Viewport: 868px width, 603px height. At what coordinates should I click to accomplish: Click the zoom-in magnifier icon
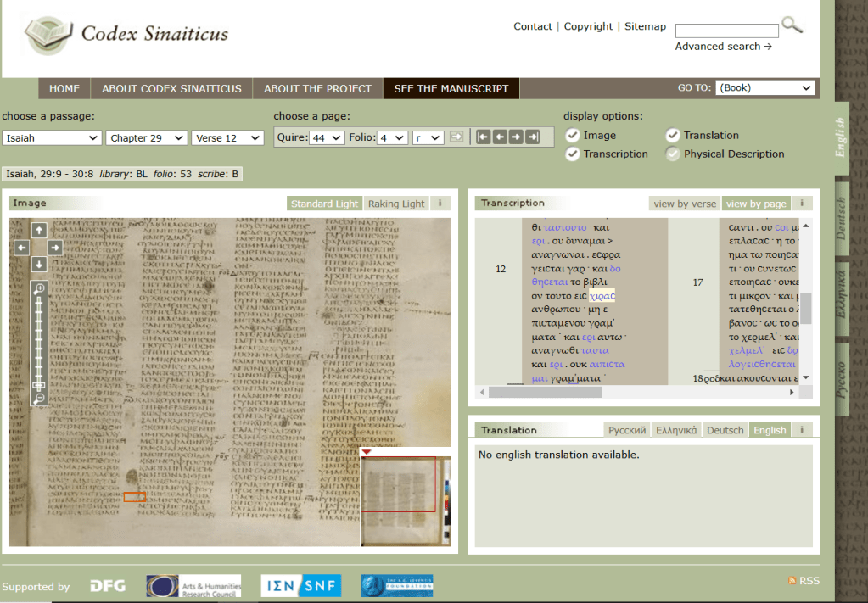39,289
